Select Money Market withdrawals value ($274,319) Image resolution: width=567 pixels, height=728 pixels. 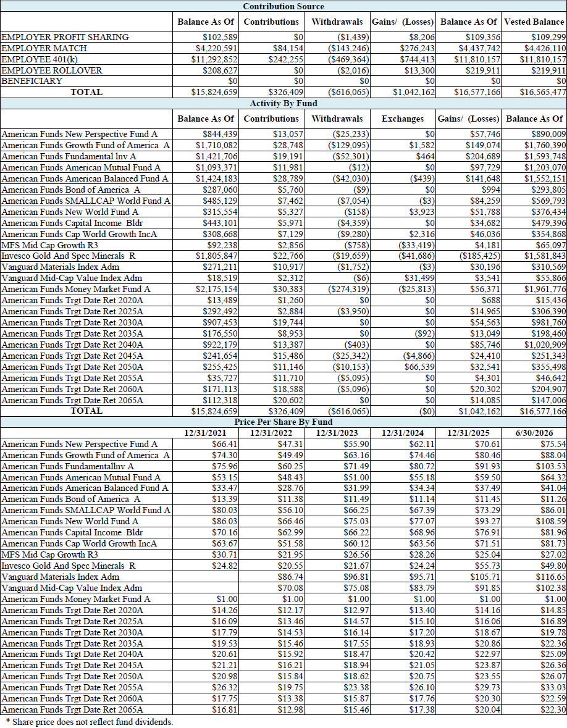tap(348, 289)
